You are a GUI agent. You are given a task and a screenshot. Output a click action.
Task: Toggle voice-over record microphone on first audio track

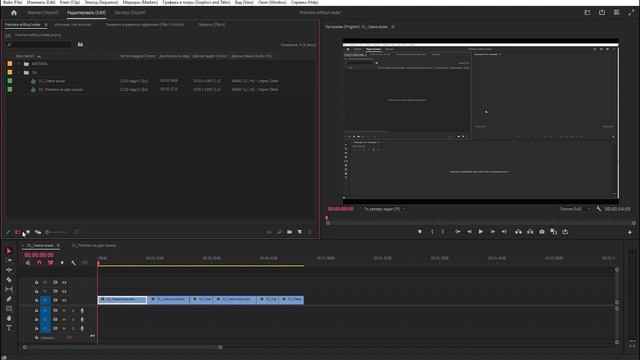coord(82,311)
